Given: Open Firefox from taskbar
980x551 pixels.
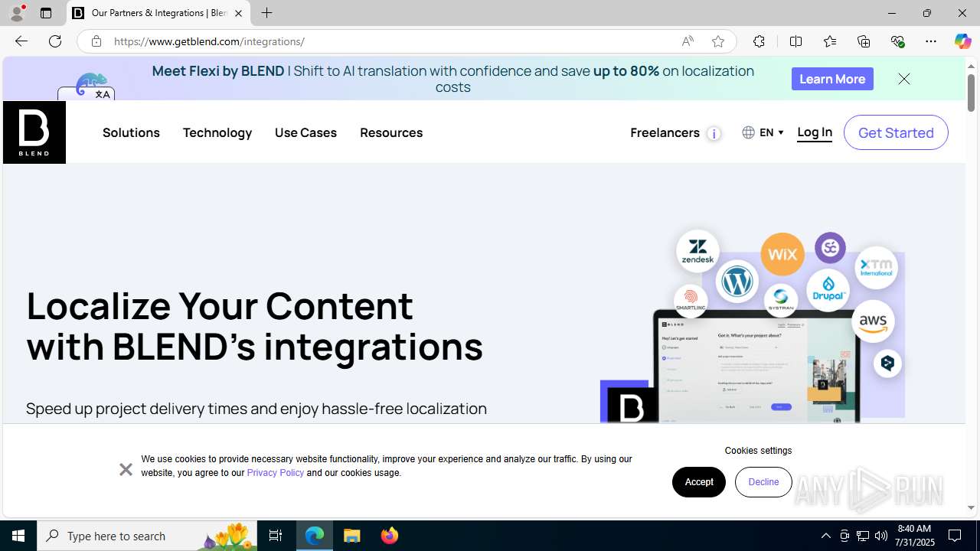Looking at the screenshot, I should point(389,536).
